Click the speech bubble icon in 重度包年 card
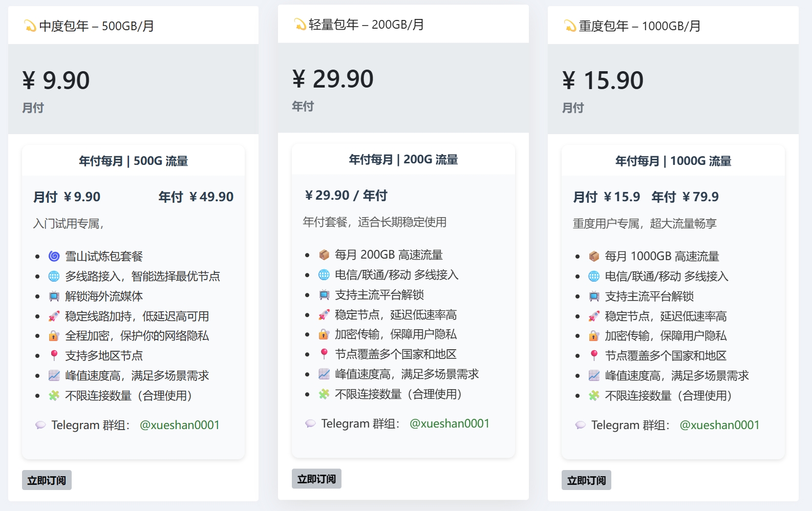Viewport: 812px width, 511px height. click(580, 425)
